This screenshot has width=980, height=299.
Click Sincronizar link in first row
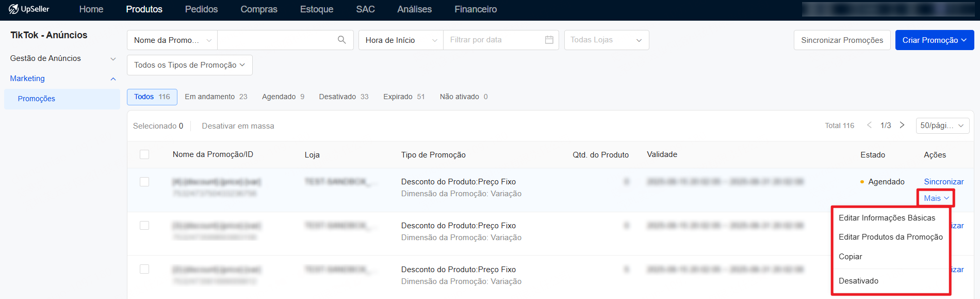coord(943,182)
